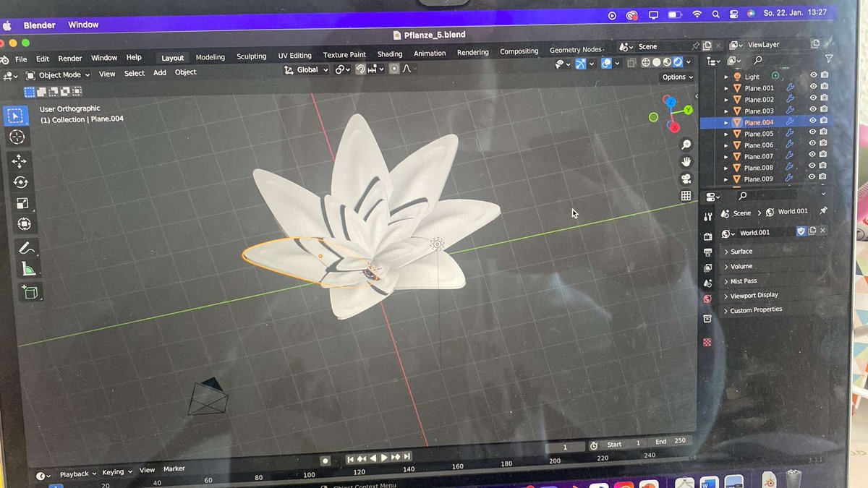Disable camera visibility for Plane.001
The height and width of the screenshot is (488, 868).
(x=823, y=87)
